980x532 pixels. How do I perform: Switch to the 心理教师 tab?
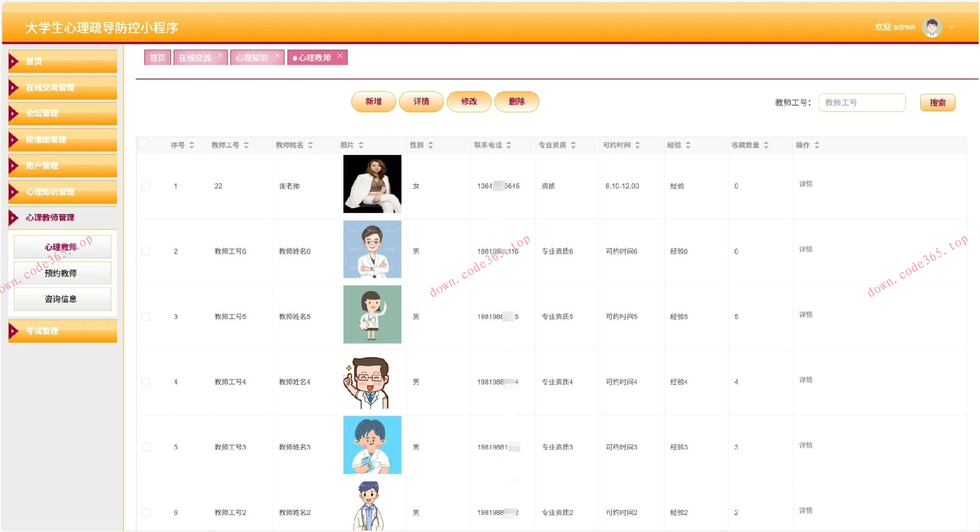click(314, 58)
